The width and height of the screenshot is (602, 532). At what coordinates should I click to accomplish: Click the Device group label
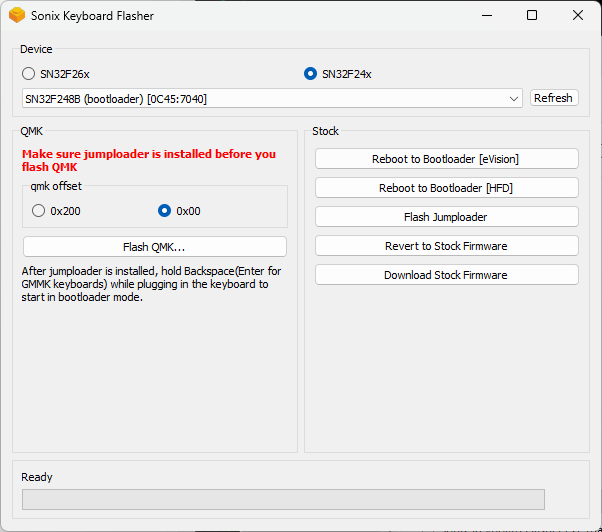36,49
